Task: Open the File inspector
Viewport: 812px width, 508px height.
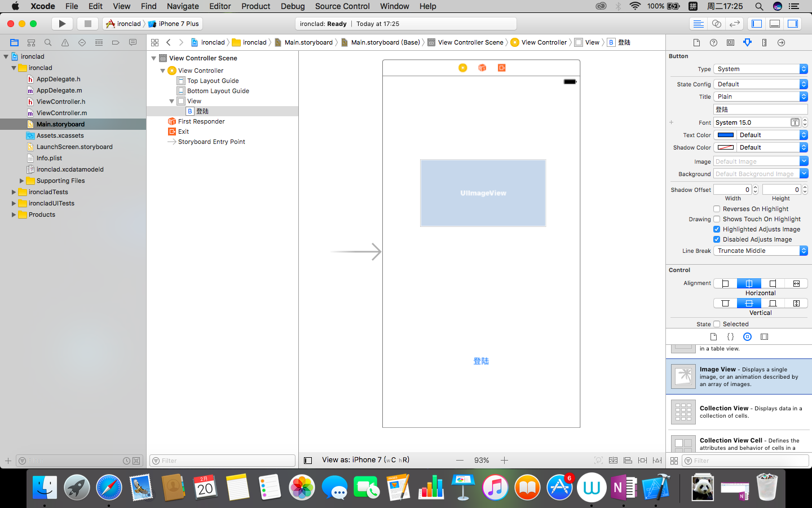Action: coord(697,42)
